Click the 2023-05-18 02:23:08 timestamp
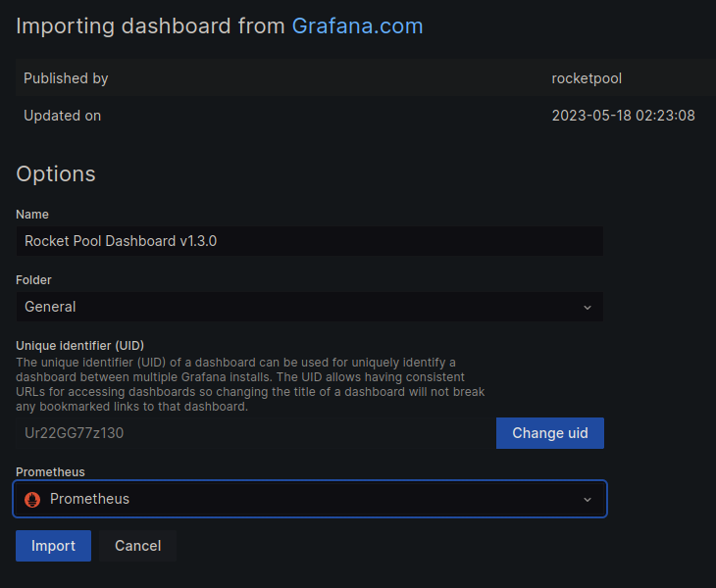The width and height of the screenshot is (716, 588). coord(623,116)
